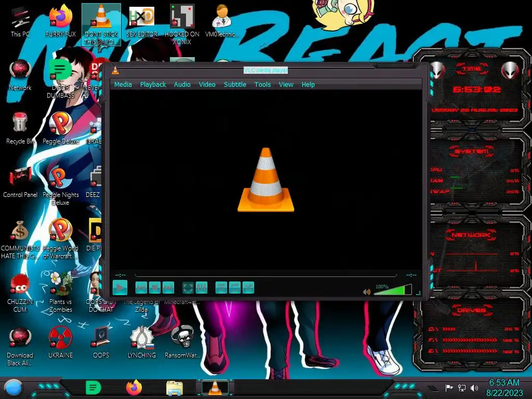Select the Plants vs Zombies shortcut
Screen dimensions: 532x399
click(x=60, y=292)
